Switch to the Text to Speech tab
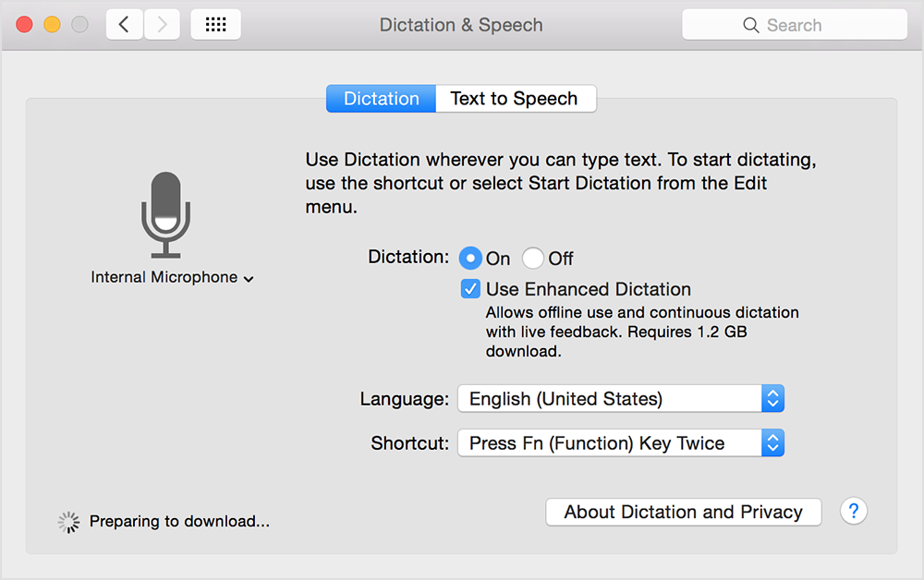The image size is (924, 580). tap(515, 99)
